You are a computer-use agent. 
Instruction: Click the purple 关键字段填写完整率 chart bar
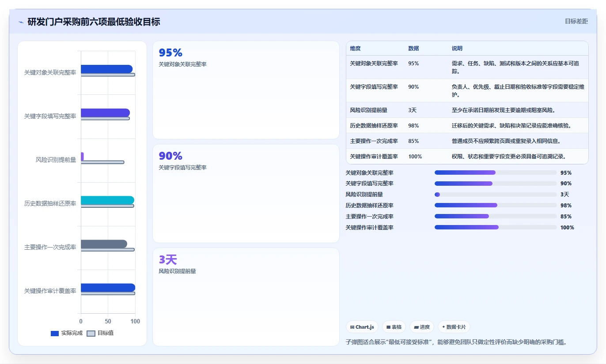coord(105,113)
